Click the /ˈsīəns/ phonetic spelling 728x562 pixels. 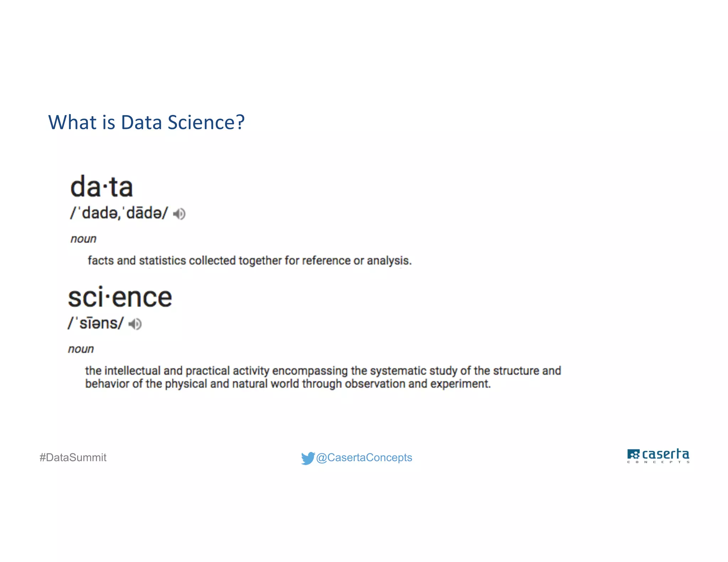(x=96, y=323)
